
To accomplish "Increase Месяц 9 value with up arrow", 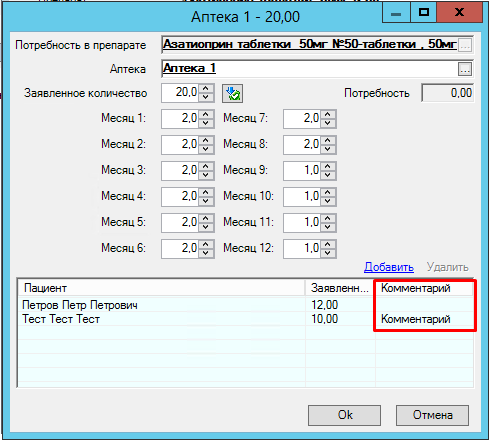I will point(328,166).
